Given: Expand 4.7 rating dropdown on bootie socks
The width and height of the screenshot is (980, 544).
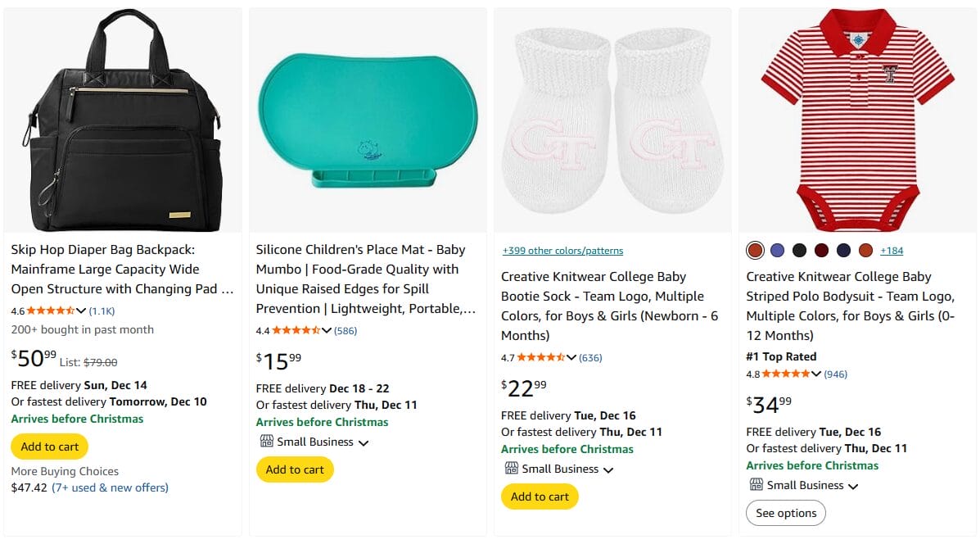Looking at the screenshot, I should 571,357.
